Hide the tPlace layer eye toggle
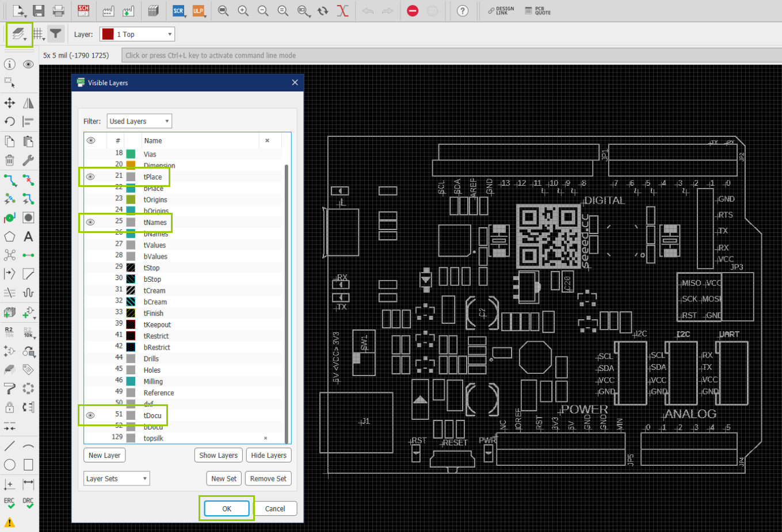The height and width of the screenshot is (532, 782). tap(90, 177)
